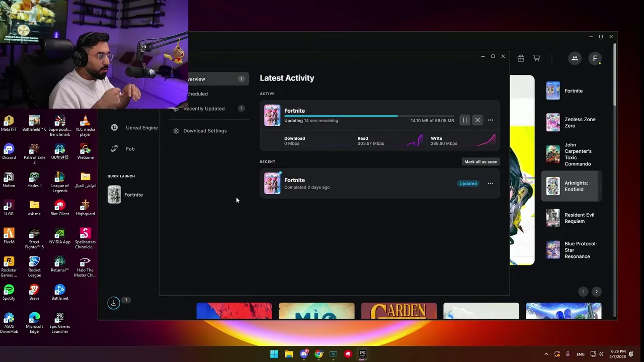Open the ask me folder on desktop
Image resolution: width=644 pixels, height=362 pixels.
34,208
